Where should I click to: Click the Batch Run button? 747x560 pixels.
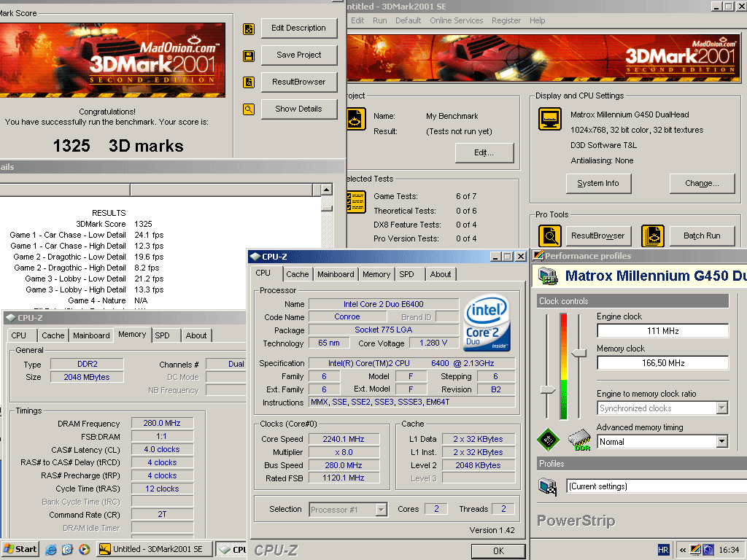click(702, 236)
